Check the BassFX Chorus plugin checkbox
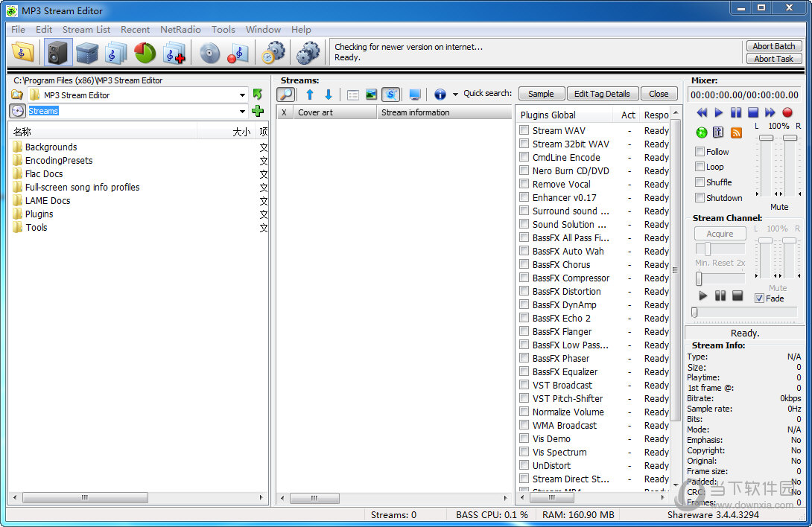Viewport: 812px width, 527px height. coord(524,264)
